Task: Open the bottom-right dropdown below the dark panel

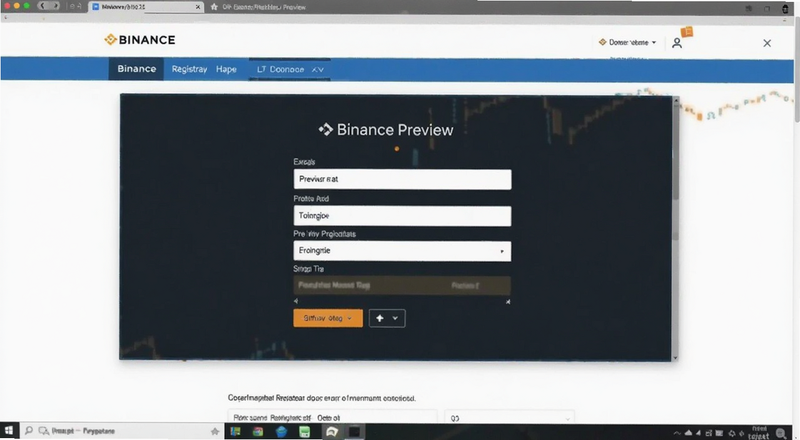Action: 509,418
